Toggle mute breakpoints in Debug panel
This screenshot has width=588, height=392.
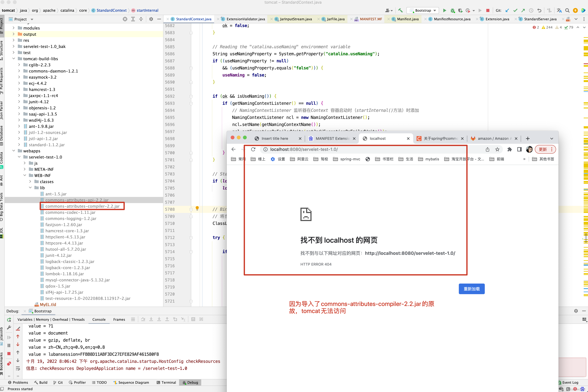(x=9, y=363)
